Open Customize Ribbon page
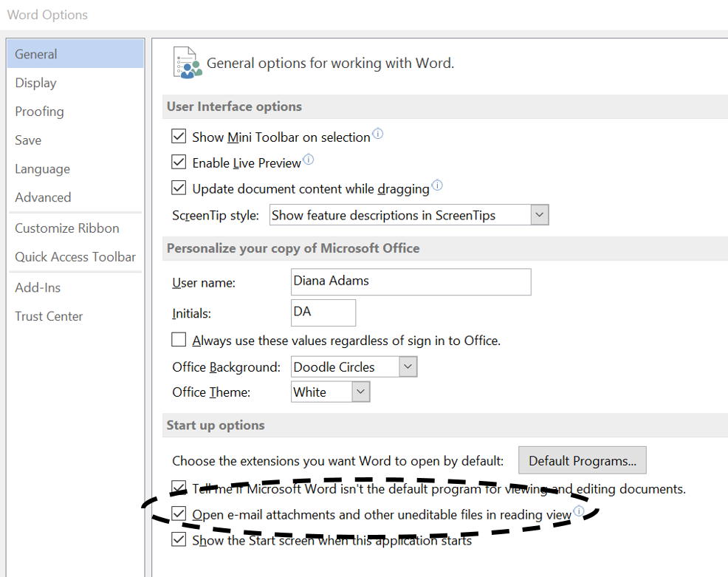 (75, 228)
